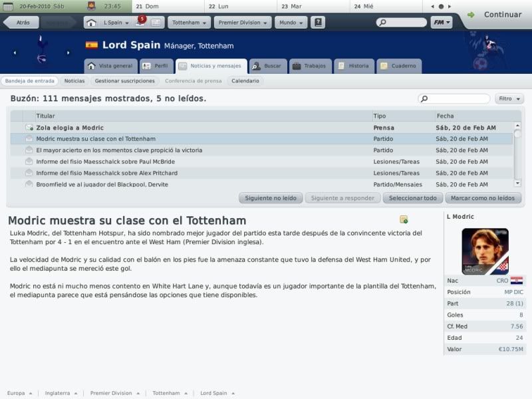Click the magnifier in the top search box

(382, 23)
